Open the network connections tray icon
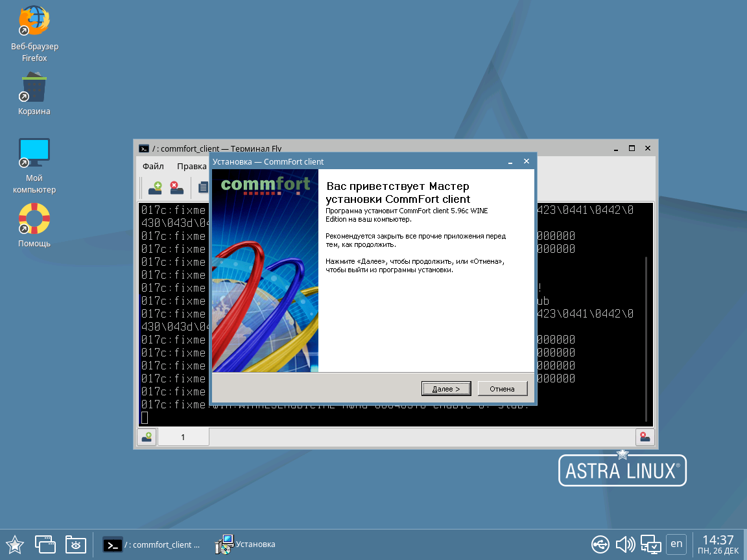Screen dimensions: 747x560 tap(650, 544)
